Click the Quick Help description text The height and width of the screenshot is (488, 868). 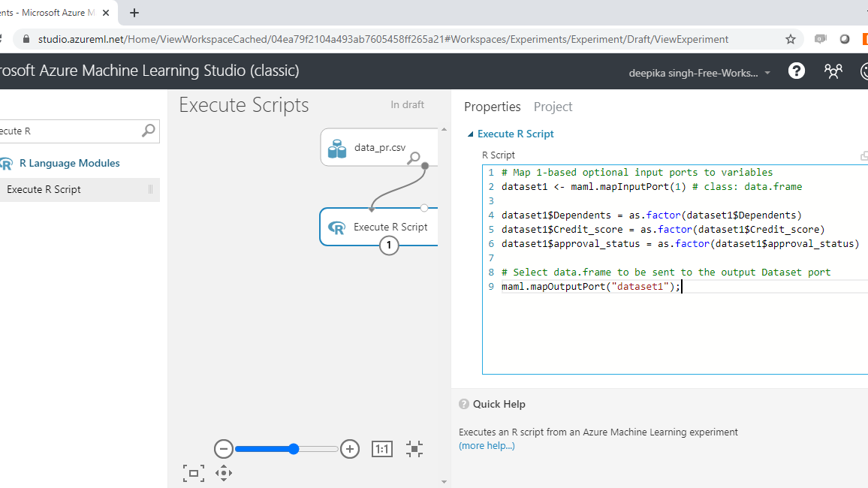(598, 432)
